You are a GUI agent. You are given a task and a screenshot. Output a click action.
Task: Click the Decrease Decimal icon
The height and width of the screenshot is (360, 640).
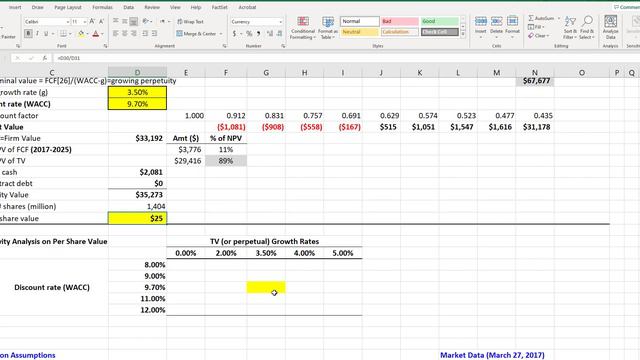(279, 33)
